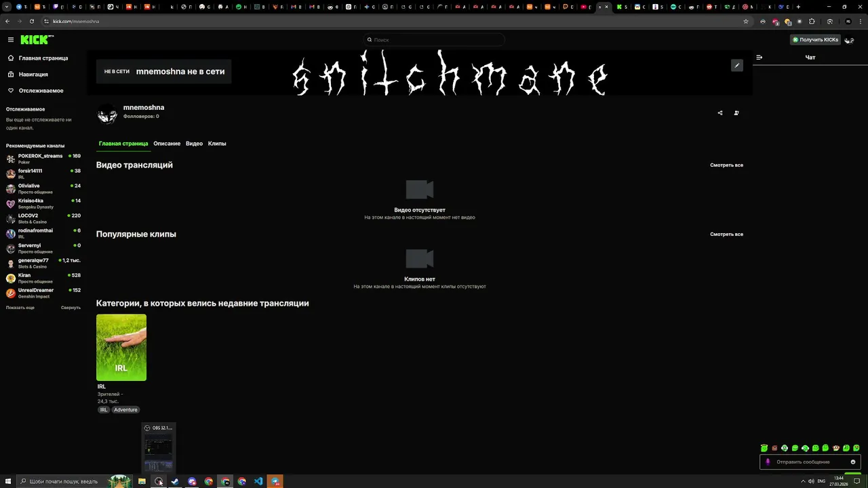Open Krisiso4ka recommended channel
The width and height of the screenshot is (868, 488).
click(x=43, y=203)
